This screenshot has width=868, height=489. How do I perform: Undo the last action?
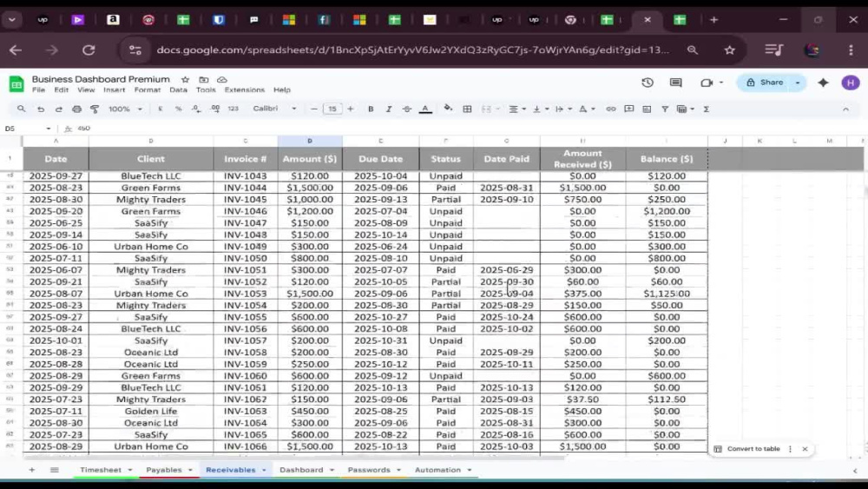click(41, 109)
